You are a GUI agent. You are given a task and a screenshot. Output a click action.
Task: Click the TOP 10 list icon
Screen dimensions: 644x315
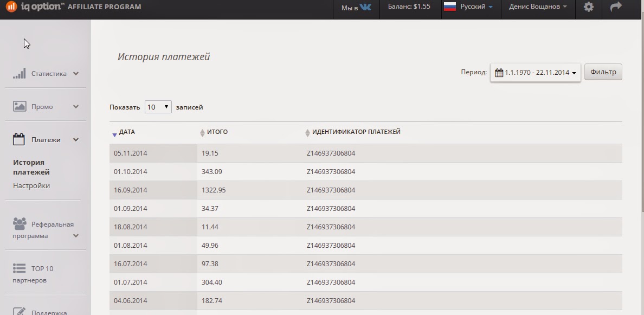tap(20, 268)
